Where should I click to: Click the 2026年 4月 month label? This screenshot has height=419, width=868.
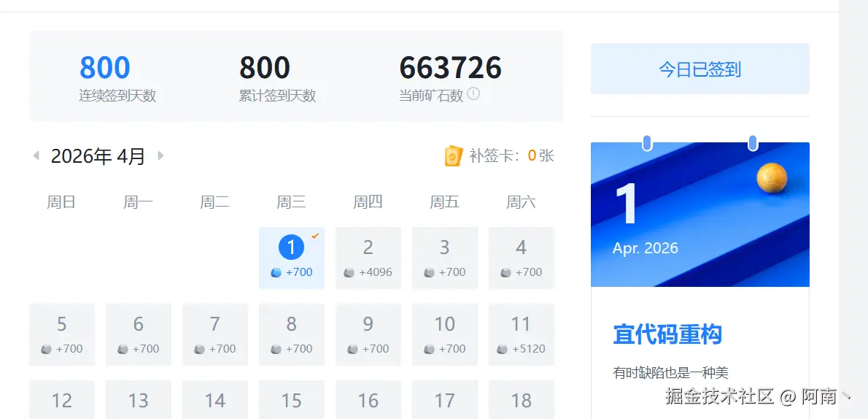tap(98, 156)
